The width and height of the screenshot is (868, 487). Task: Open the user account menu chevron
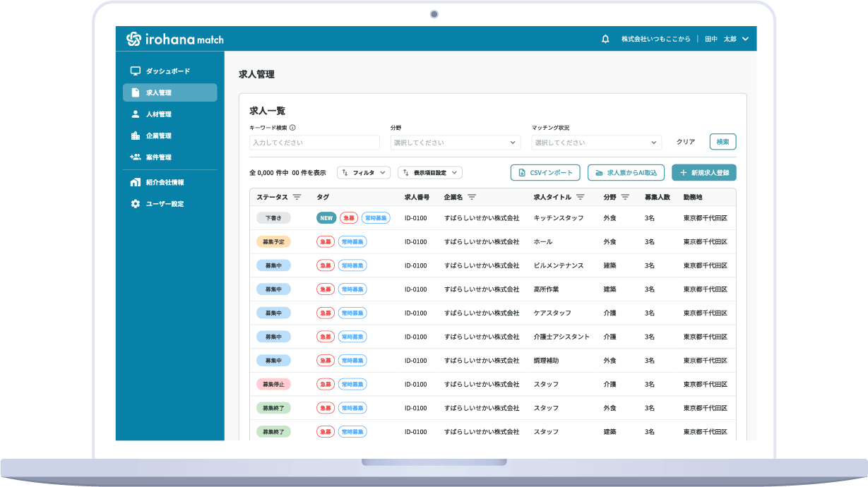[x=745, y=40]
